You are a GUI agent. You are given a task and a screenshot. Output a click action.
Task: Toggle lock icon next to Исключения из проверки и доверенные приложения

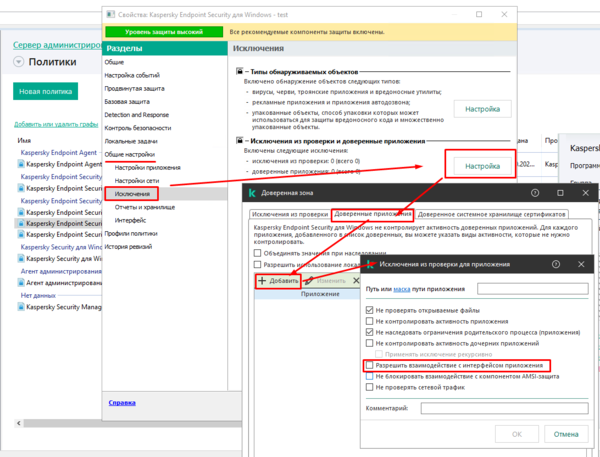[x=240, y=141]
